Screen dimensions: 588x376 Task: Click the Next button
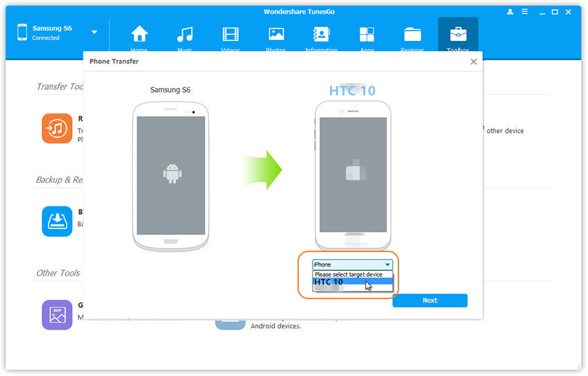430,301
